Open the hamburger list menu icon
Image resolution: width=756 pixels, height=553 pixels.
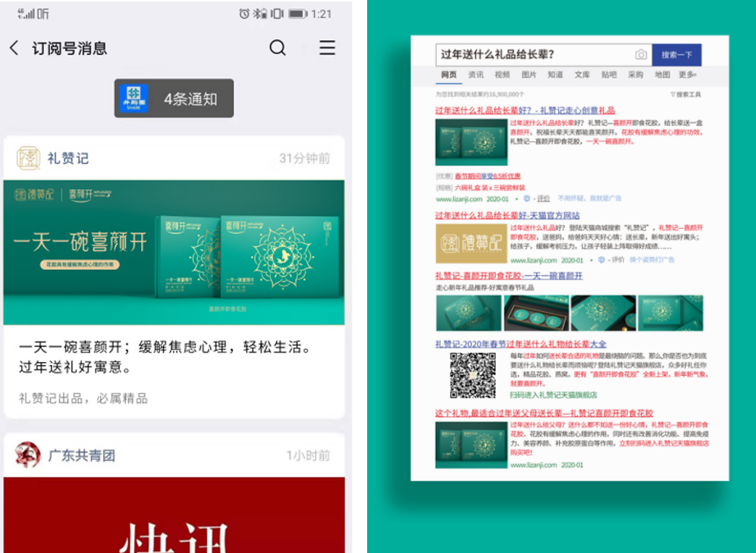pyautogui.click(x=327, y=48)
